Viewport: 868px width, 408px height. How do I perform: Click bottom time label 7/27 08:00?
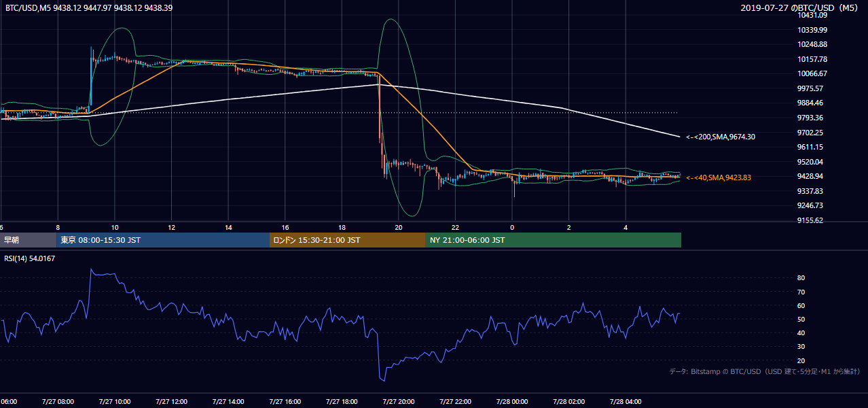tap(57, 401)
